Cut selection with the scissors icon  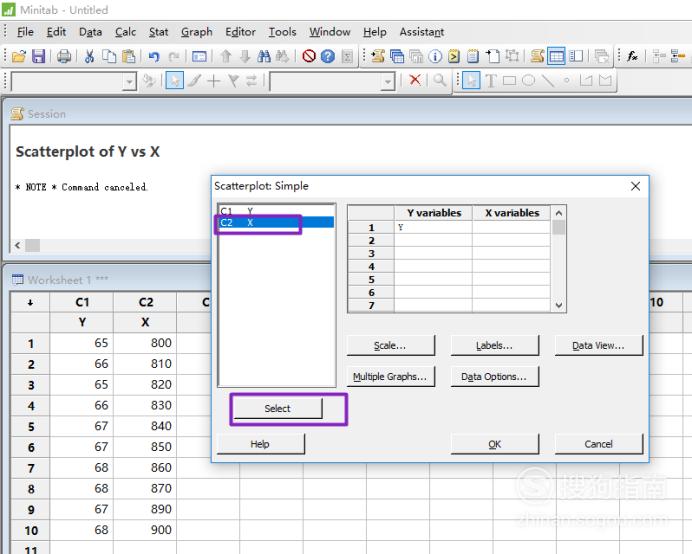click(90, 57)
